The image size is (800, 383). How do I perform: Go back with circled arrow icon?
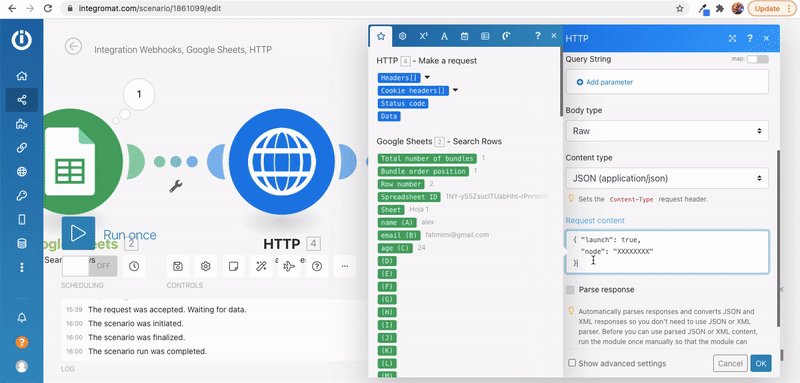[73, 47]
